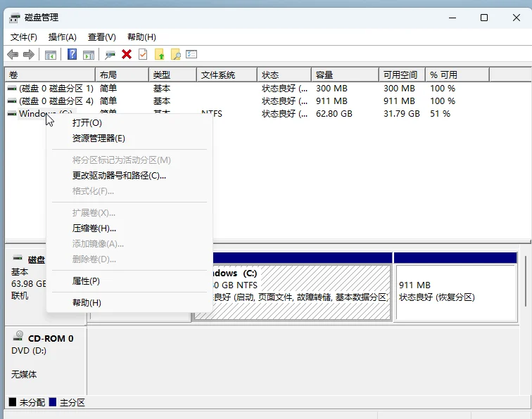Screen dimensions: 532x419
Task: Sort by the 可用空间 column header
Action: tap(403, 75)
